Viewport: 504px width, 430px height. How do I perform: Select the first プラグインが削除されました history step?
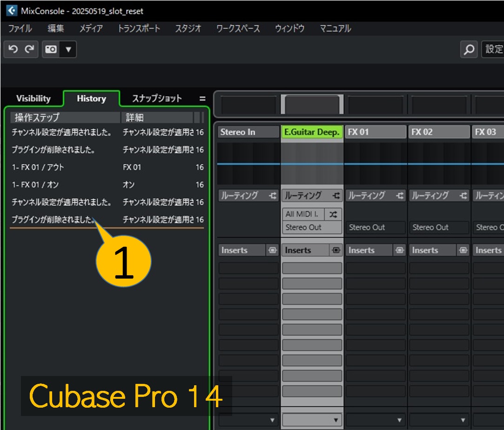coord(107,150)
